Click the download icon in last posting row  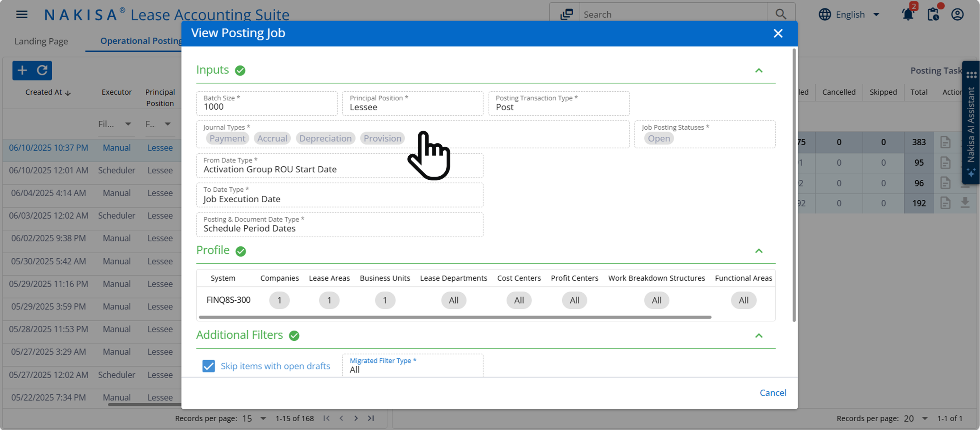click(966, 203)
